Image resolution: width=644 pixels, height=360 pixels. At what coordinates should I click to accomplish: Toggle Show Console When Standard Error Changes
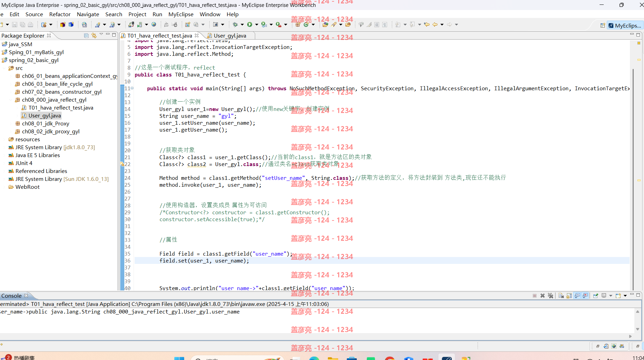coord(585,296)
